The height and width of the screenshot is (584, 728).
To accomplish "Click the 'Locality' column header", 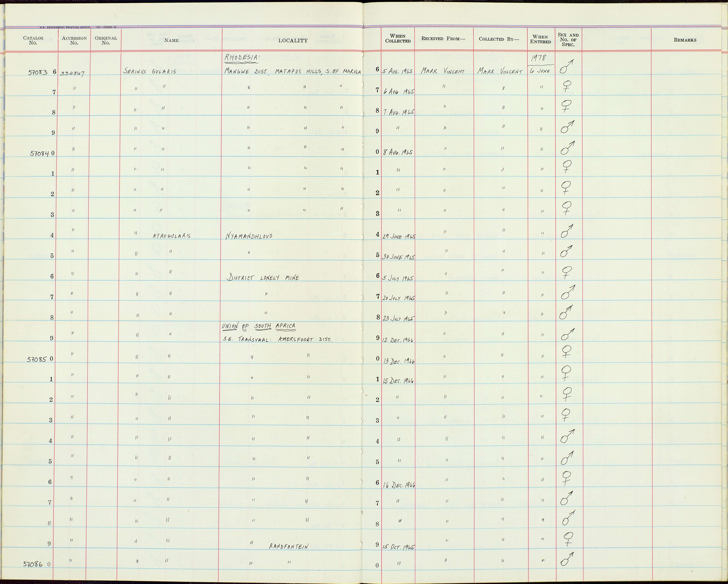I will [293, 41].
